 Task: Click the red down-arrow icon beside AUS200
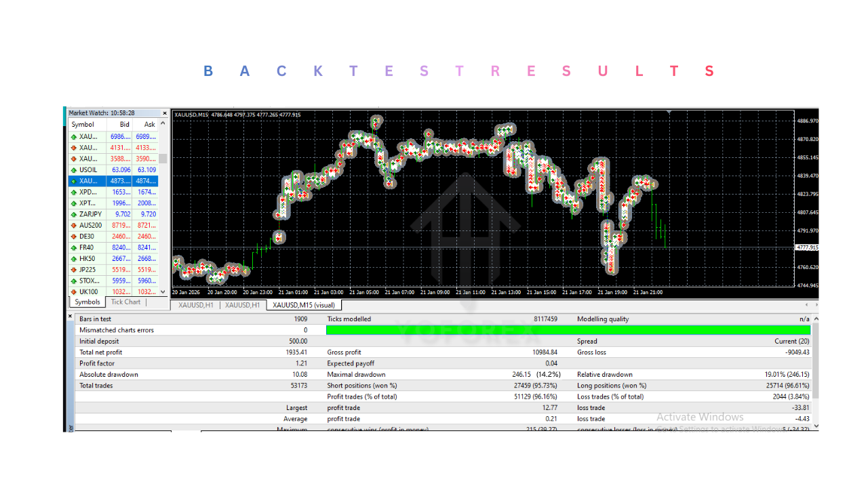(x=73, y=225)
